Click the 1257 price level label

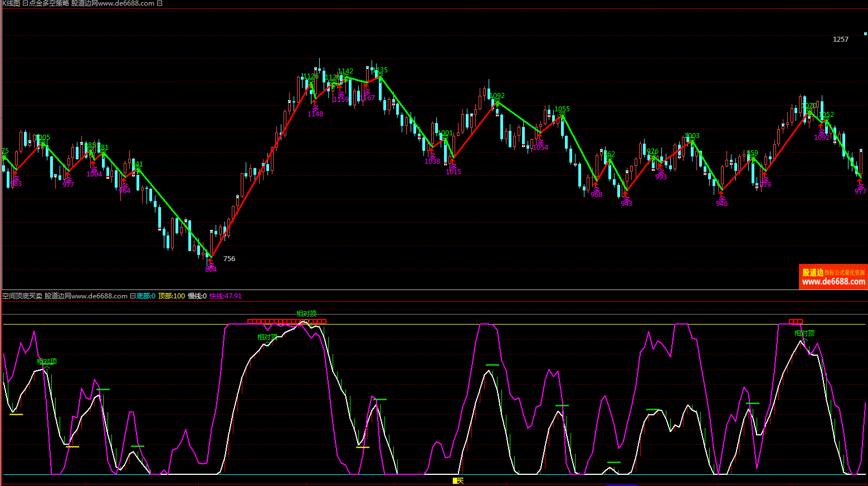coord(840,40)
